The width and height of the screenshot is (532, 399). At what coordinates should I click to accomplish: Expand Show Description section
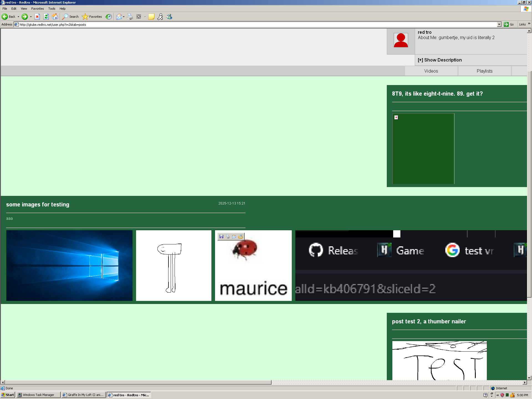pyautogui.click(x=440, y=60)
